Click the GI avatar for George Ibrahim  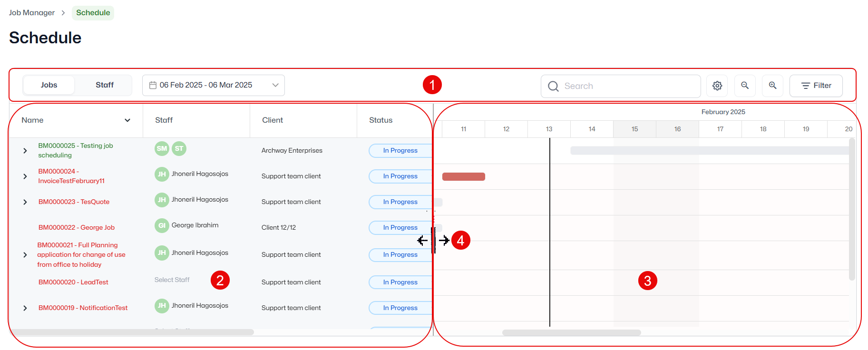(x=162, y=225)
